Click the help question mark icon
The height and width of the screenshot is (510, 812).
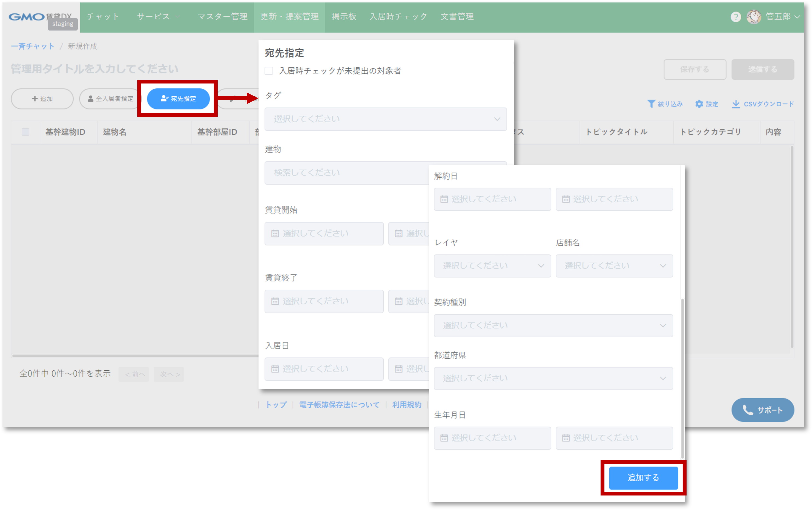[x=735, y=17]
